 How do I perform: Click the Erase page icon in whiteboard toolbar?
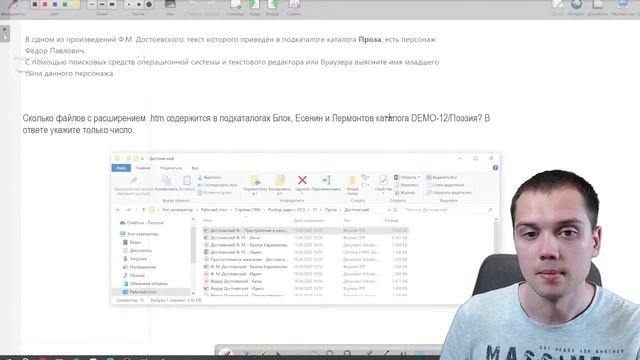(294, 4)
